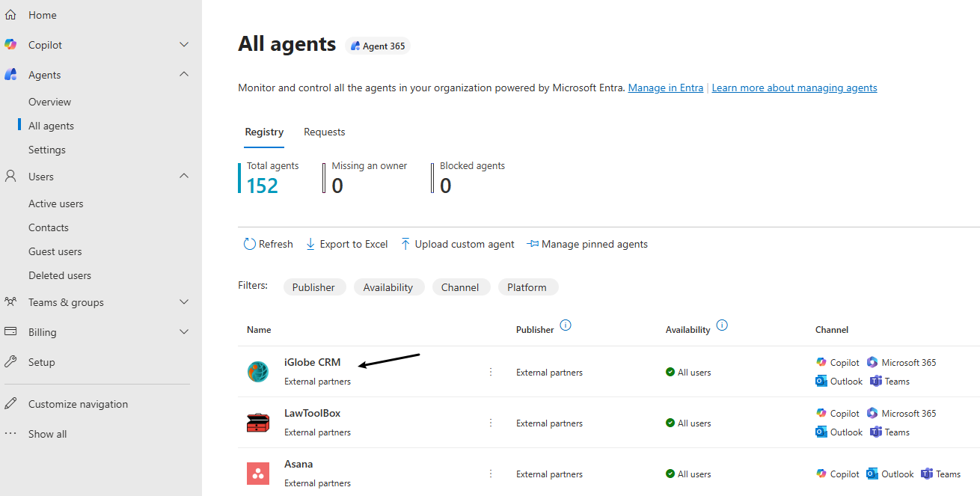The image size is (980, 496).
Task: Collapse the Agents navigation section chevron
Action: 184,74
